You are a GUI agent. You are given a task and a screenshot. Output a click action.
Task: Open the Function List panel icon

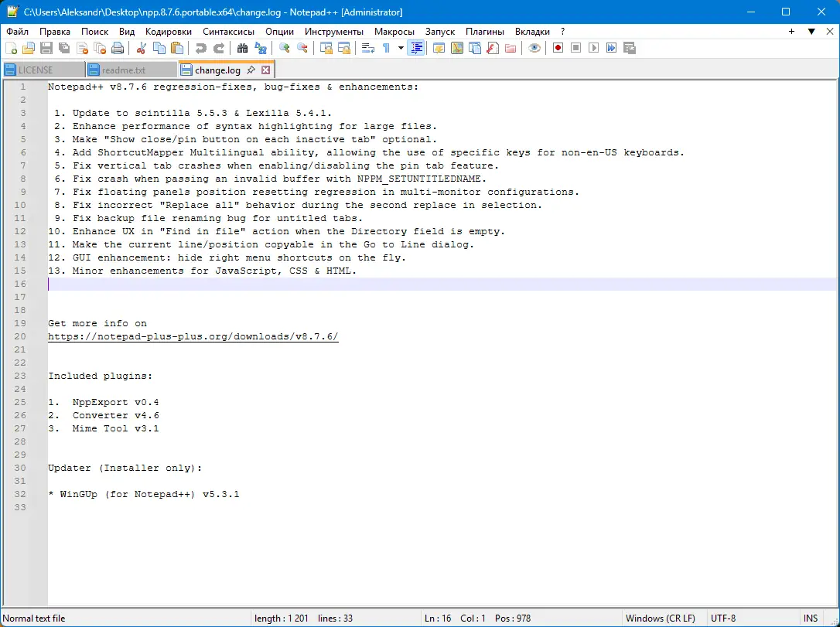point(493,48)
